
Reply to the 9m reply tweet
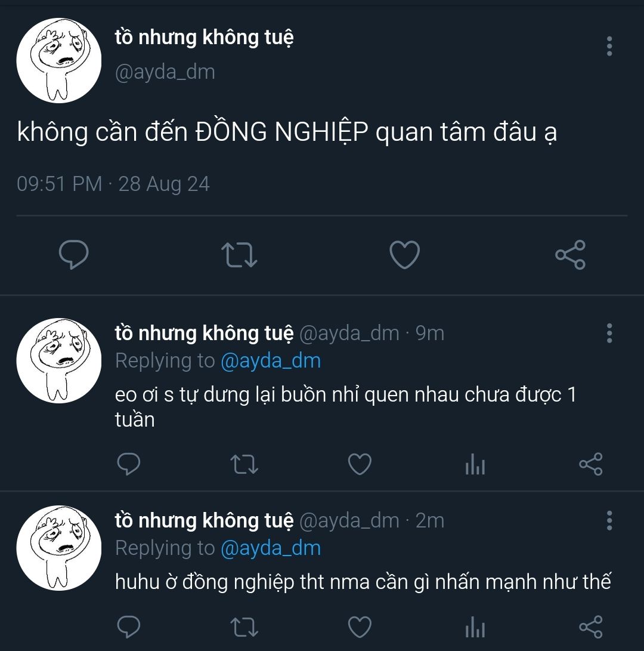tap(129, 464)
